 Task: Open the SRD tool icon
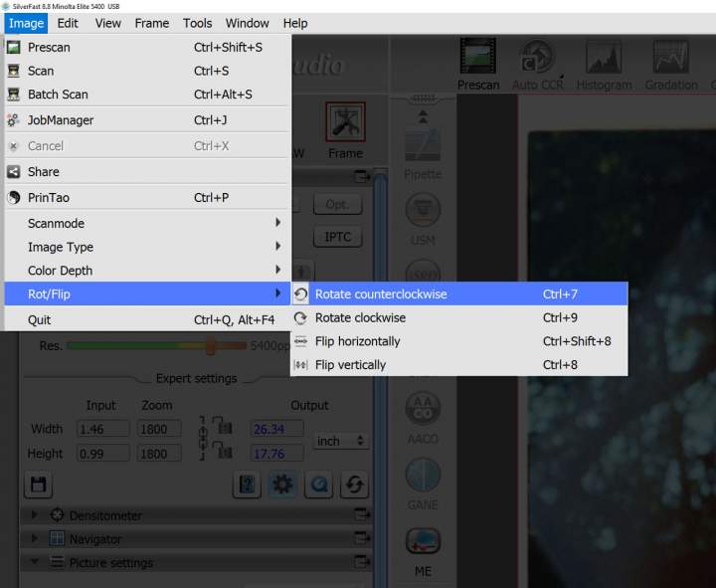pos(423,271)
